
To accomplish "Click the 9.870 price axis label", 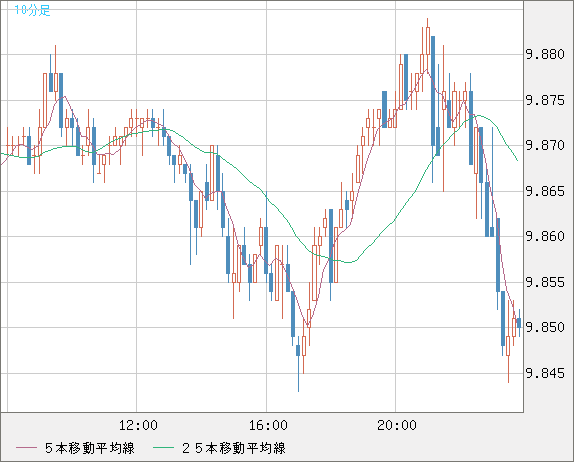I will [545, 145].
